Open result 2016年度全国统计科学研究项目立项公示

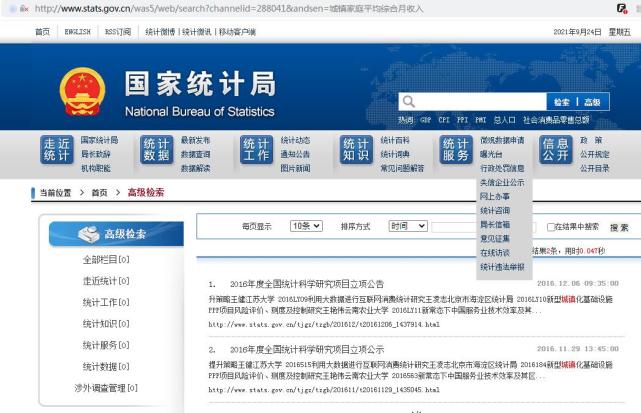[307, 349]
